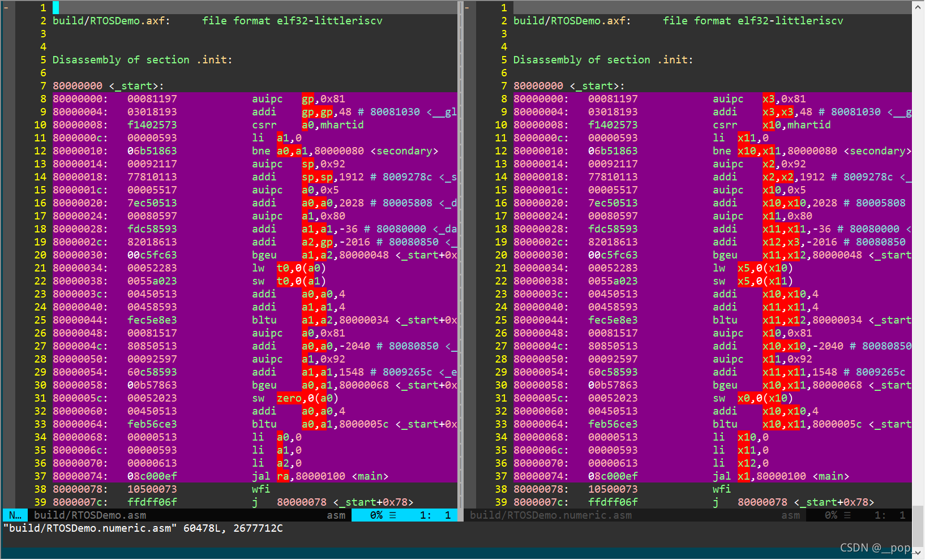Click the highlighted 'gp' in 'auipc gp,0x81'
Viewport: 925px width, 560px height.
pos(308,99)
